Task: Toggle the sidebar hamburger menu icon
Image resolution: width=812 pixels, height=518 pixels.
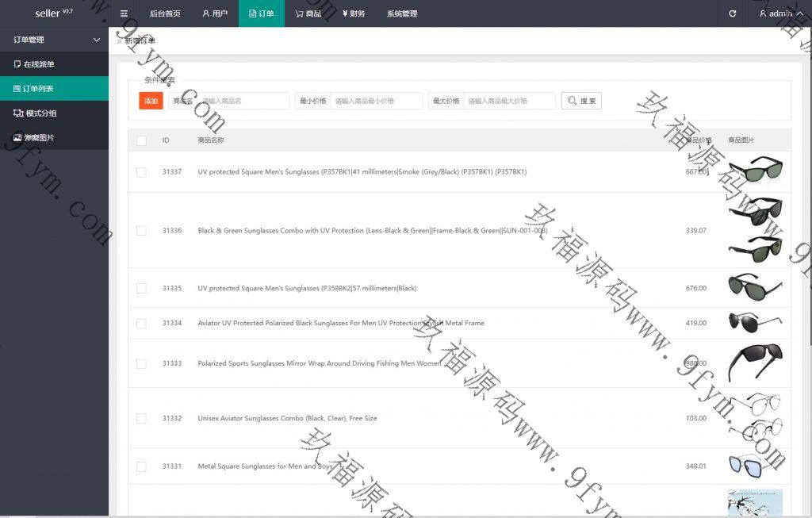Action: (x=124, y=13)
